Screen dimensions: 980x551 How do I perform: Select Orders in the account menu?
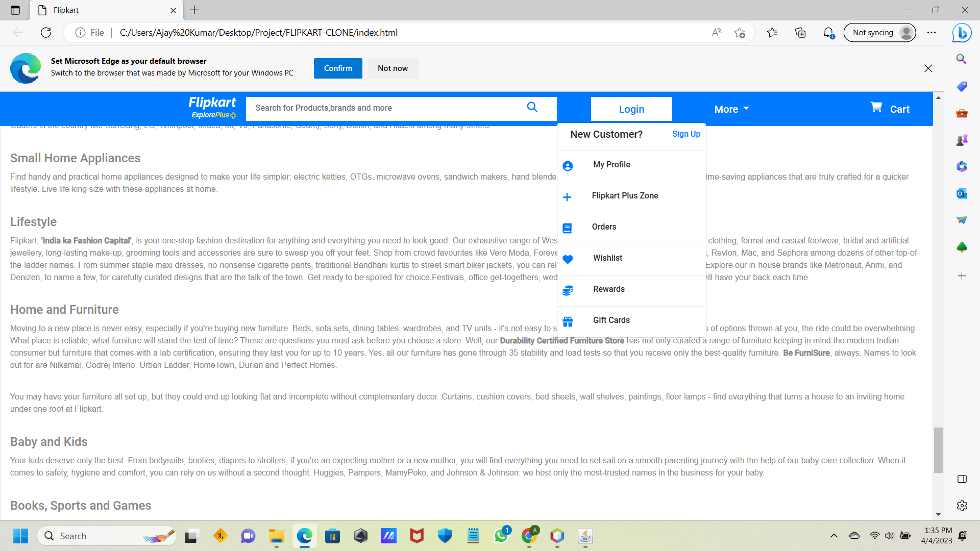604,227
